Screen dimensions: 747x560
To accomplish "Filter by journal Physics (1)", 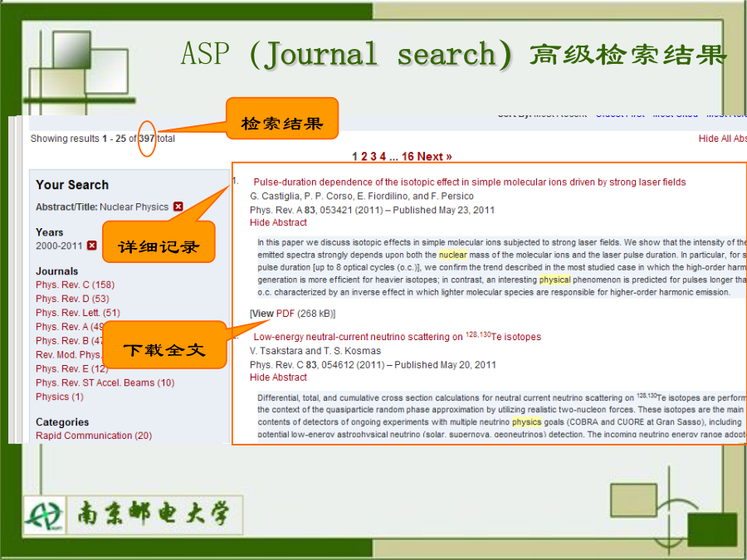I will point(60,397).
